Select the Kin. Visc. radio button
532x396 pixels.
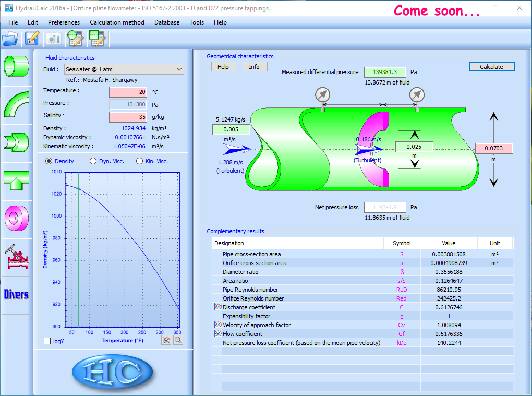coord(140,161)
